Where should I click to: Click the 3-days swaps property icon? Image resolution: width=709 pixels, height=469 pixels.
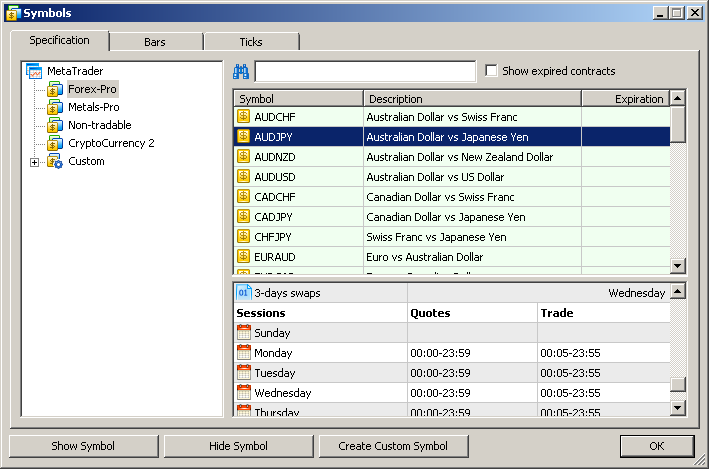(x=244, y=293)
